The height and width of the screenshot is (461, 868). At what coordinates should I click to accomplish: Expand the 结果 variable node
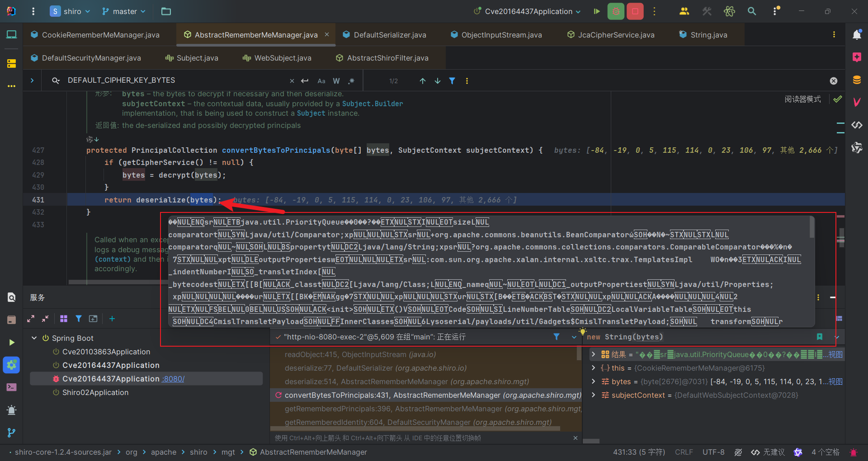pos(594,354)
